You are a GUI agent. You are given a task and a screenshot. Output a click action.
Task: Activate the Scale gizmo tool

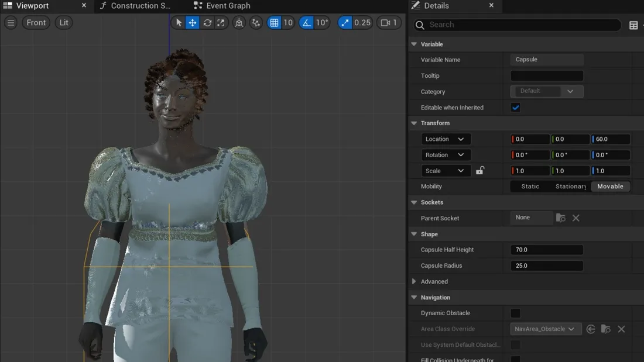[x=221, y=23]
